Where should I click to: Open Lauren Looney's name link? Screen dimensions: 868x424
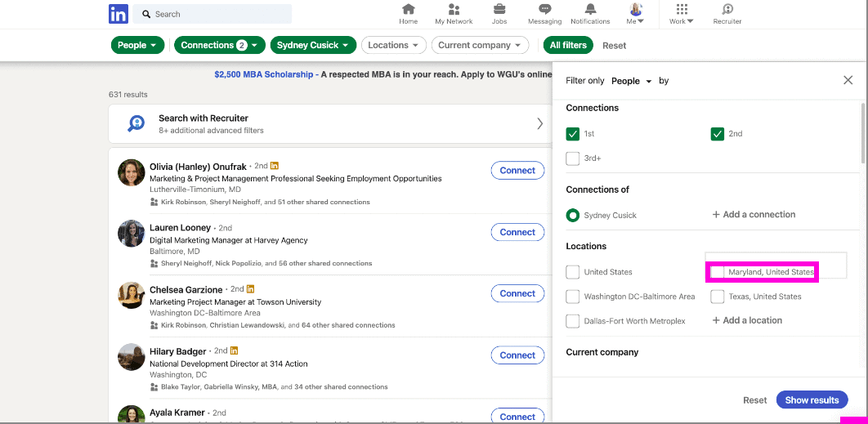(181, 228)
